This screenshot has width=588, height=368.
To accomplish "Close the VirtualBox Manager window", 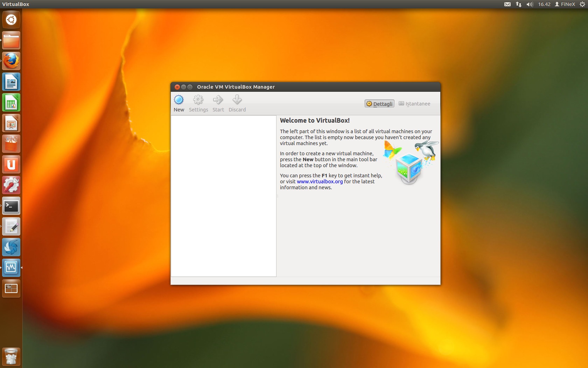I will (x=177, y=87).
